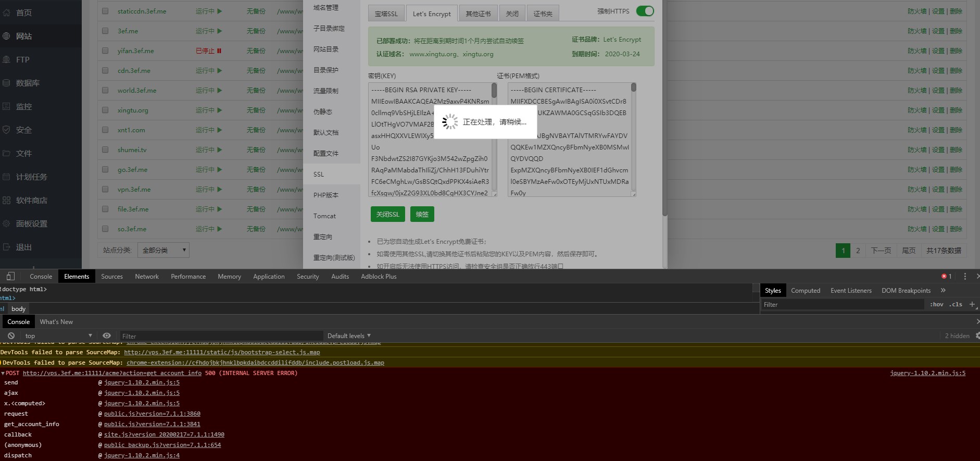Open the 域名管理 menu item
The height and width of the screenshot is (461, 980).
pos(326,7)
